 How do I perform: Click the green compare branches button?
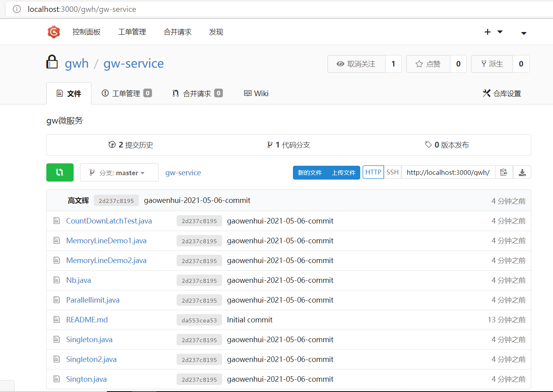point(60,172)
